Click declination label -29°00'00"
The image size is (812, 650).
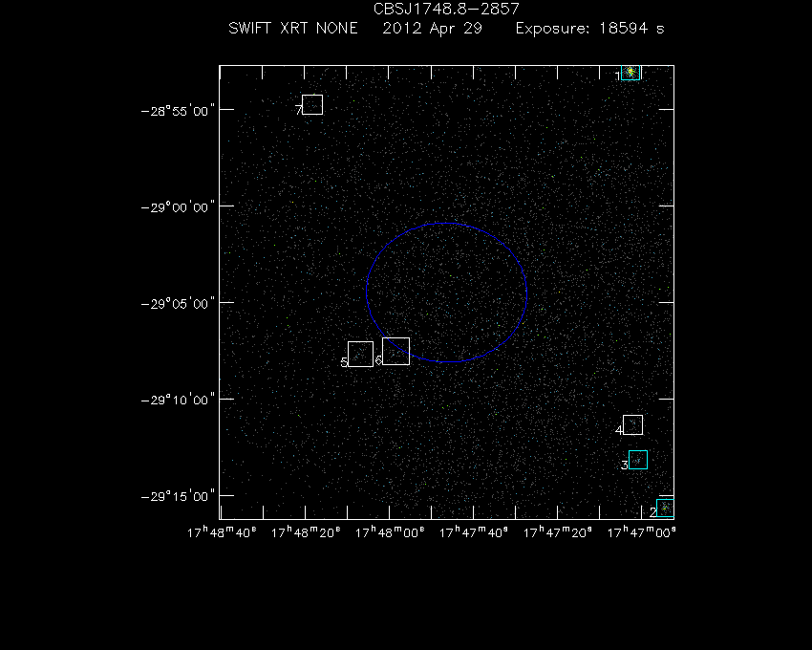pos(178,207)
